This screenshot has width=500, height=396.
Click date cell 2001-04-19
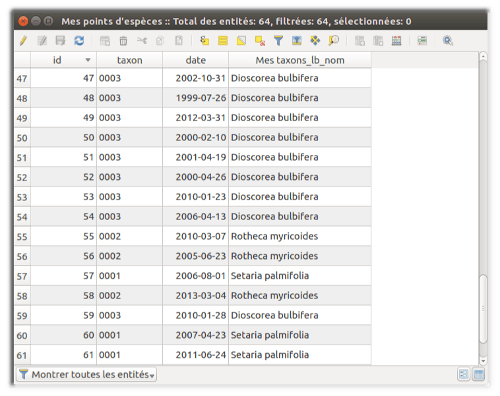coord(195,157)
